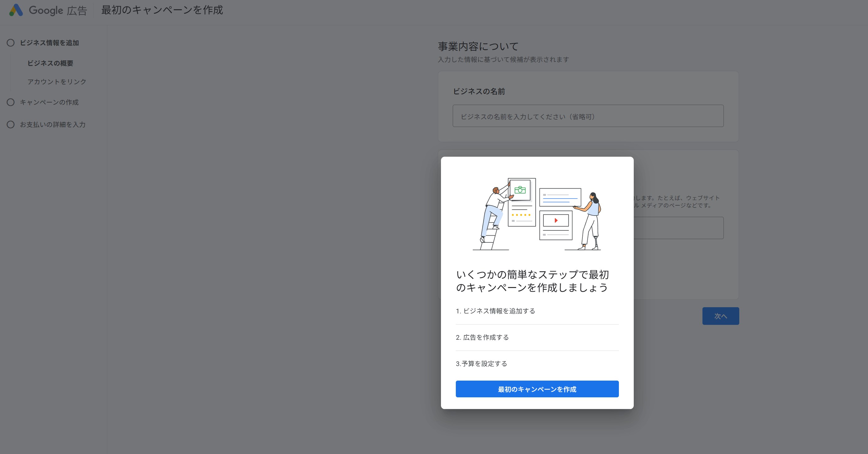This screenshot has width=868, height=454.
Task: Click the 次へ button
Action: tap(720, 316)
